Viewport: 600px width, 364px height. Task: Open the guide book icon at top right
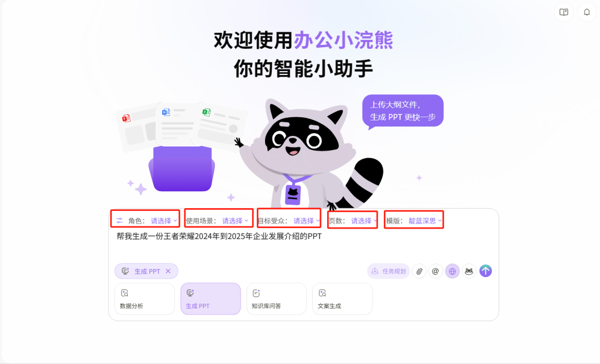[564, 12]
